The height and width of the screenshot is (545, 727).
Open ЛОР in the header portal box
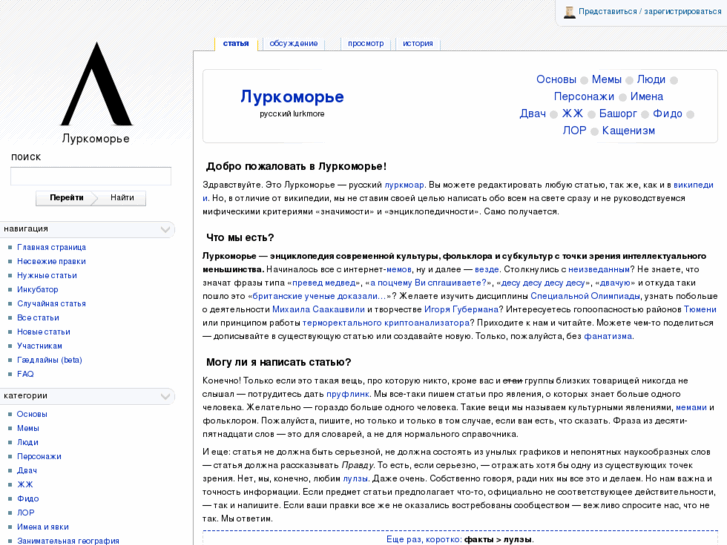574,131
